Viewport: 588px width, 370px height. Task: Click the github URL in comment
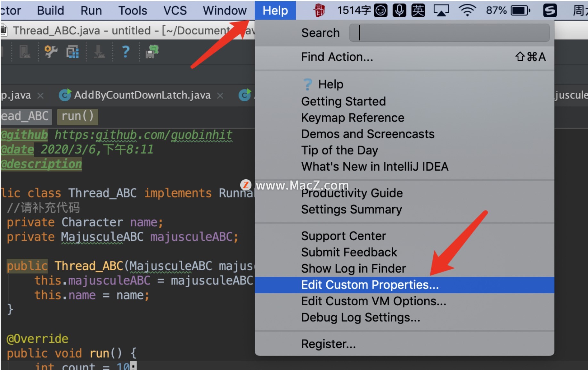[x=143, y=135]
